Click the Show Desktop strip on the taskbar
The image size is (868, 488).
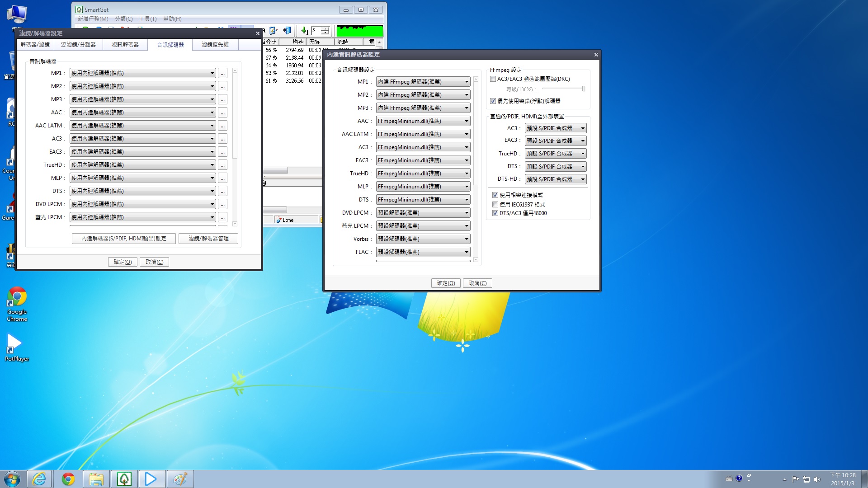[864, 479]
